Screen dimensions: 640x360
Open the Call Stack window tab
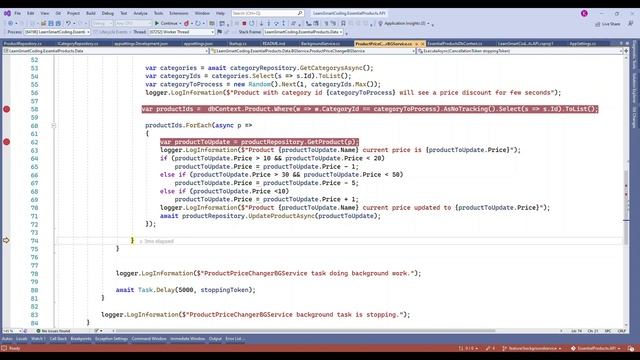click(58, 339)
